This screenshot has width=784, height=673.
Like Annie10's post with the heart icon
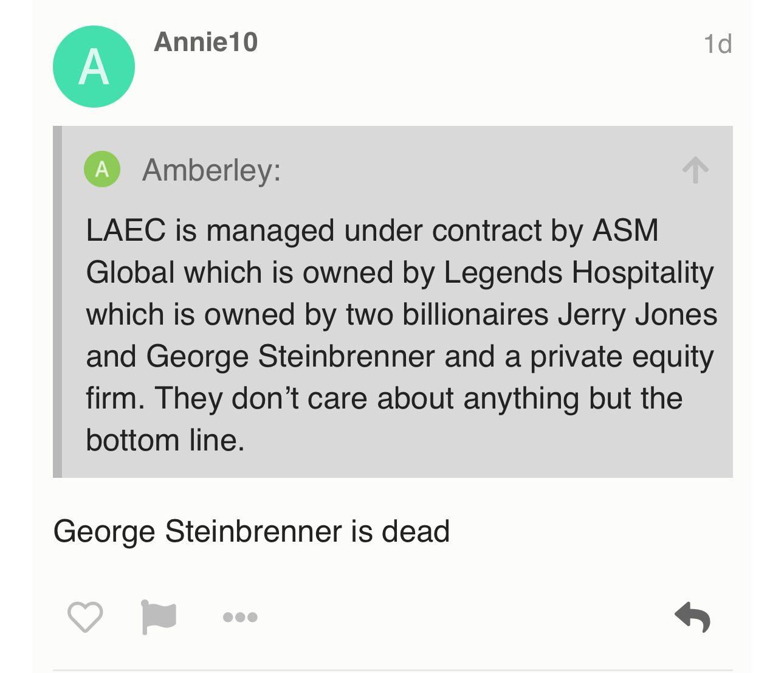tap(85, 617)
